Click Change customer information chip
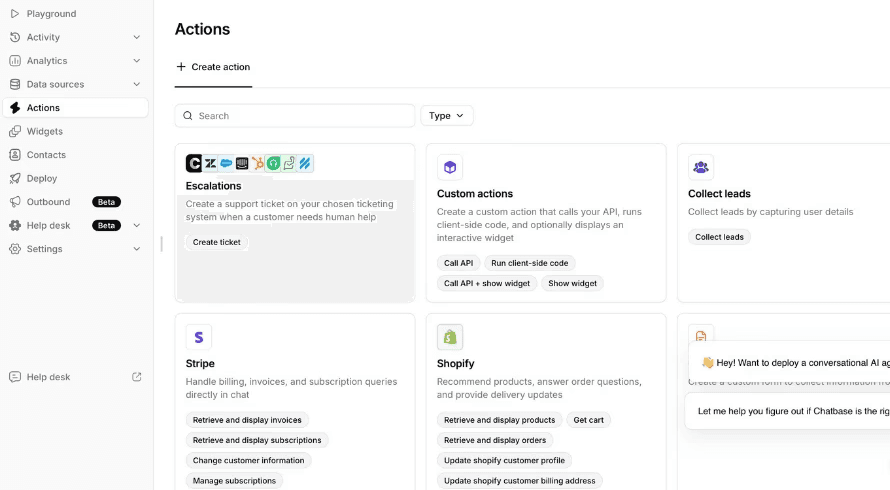 (x=248, y=460)
